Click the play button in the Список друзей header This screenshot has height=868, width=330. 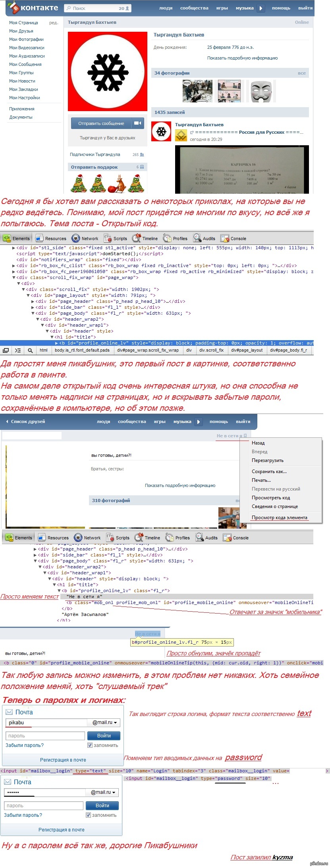[x=199, y=421]
